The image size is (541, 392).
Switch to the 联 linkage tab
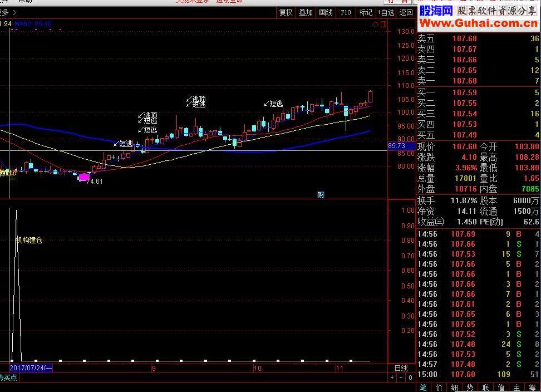coord(485,388)
